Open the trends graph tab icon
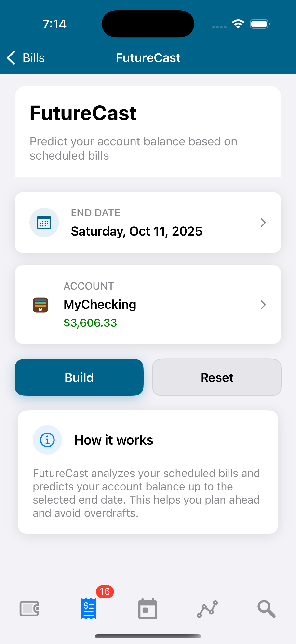The height and width of the screenshot is (644, 296). (x=207, y=609)
